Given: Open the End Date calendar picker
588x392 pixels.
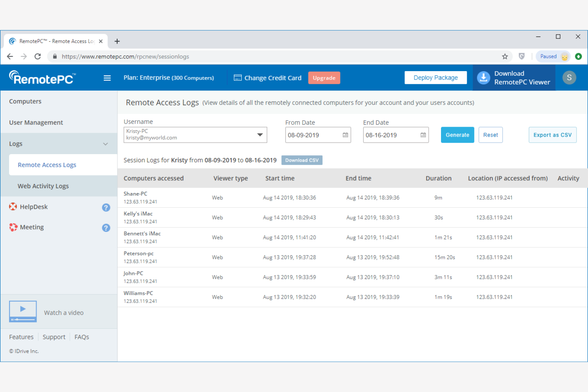Looking at the screenshot, I should click(x=423, y=135).
